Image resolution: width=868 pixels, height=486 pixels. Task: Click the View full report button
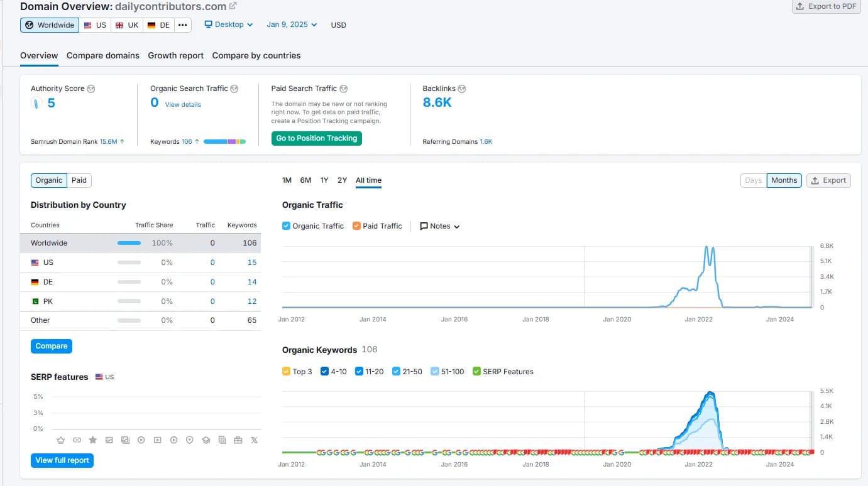click(62, 460)
